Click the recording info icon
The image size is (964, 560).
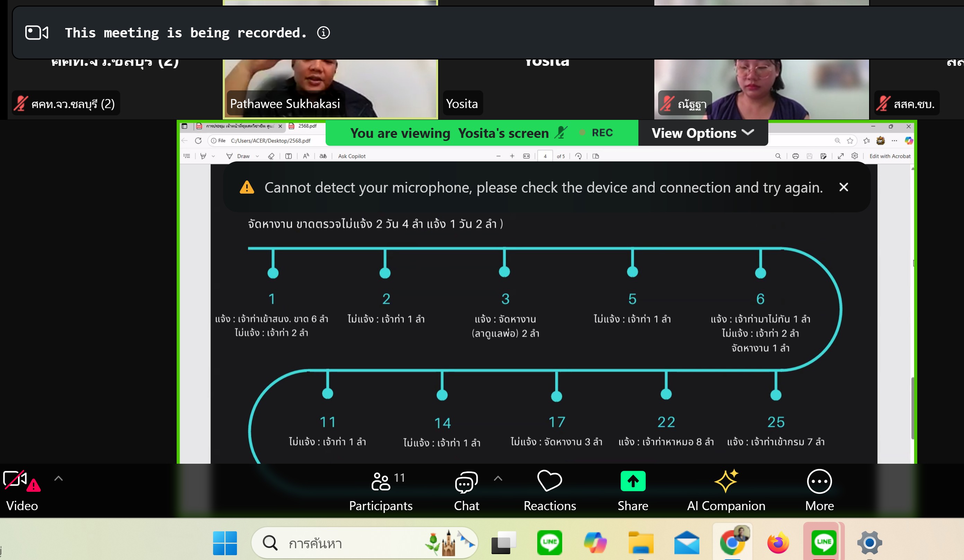[x=323, y=33]
